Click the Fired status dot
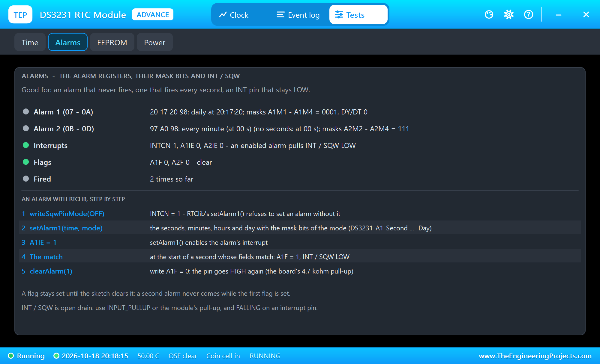The image size is (600, 364). click(26, 179)
